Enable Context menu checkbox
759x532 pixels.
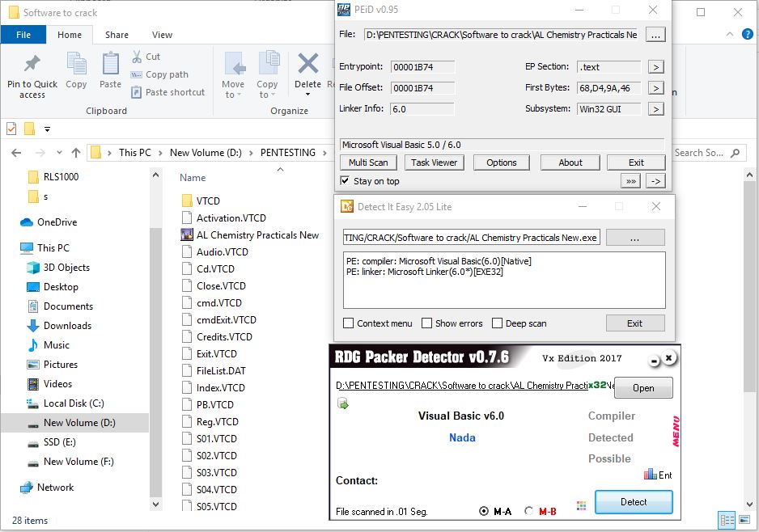[348, 323]
